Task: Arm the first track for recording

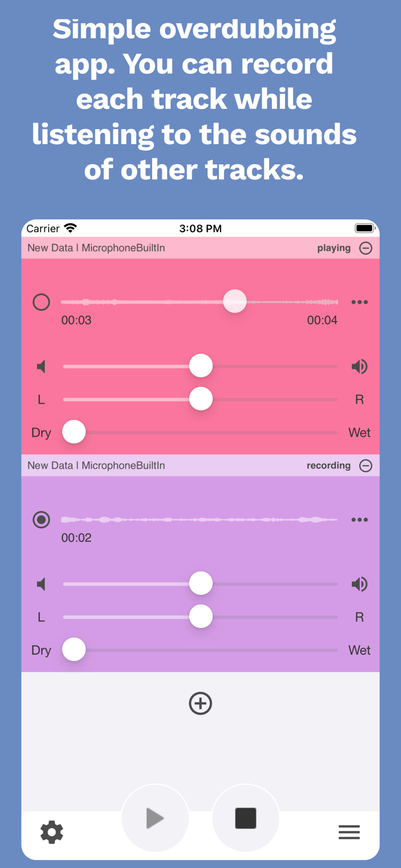Action: pyautogui.click(x=41, y=301)
